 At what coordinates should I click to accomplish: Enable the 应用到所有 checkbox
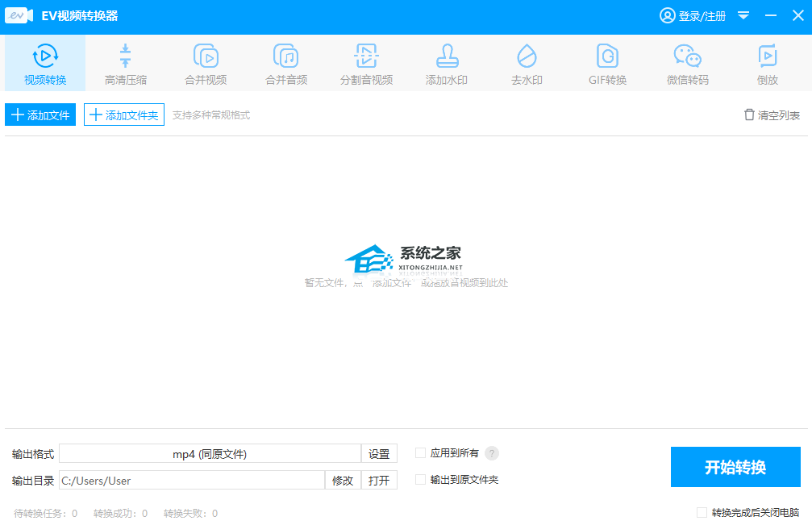click(420, 453)
